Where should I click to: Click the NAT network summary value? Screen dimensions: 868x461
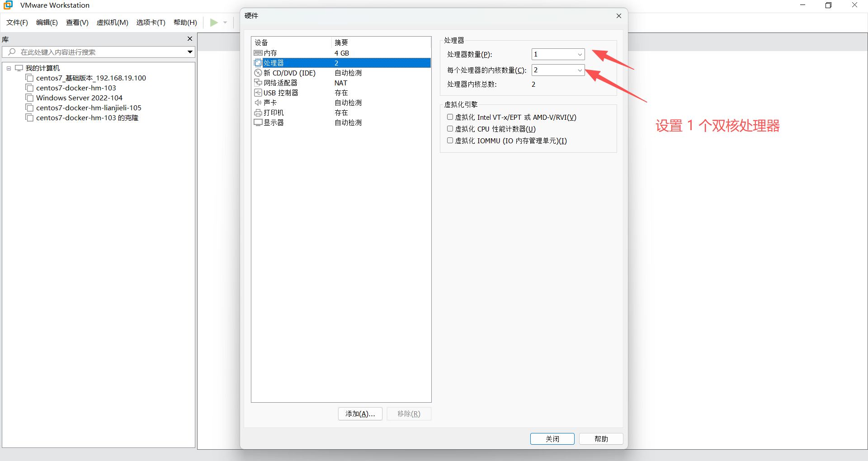click(x=341, y=83)
